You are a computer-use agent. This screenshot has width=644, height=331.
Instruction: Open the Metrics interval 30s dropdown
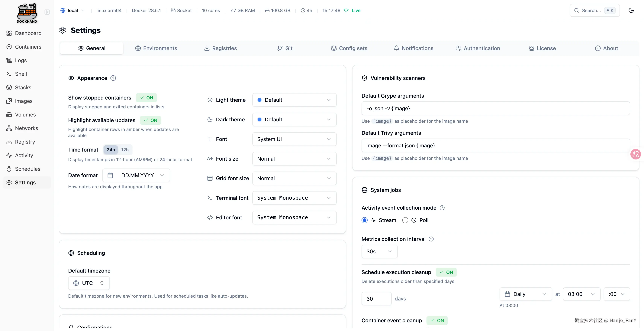coord(379,251)
